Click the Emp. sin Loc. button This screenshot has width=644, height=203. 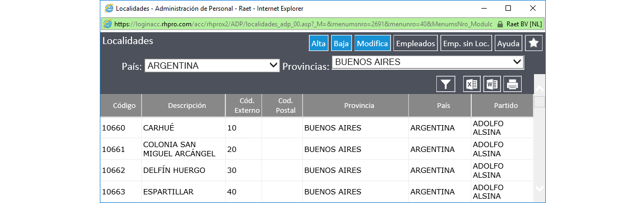(x=466, y=44)
